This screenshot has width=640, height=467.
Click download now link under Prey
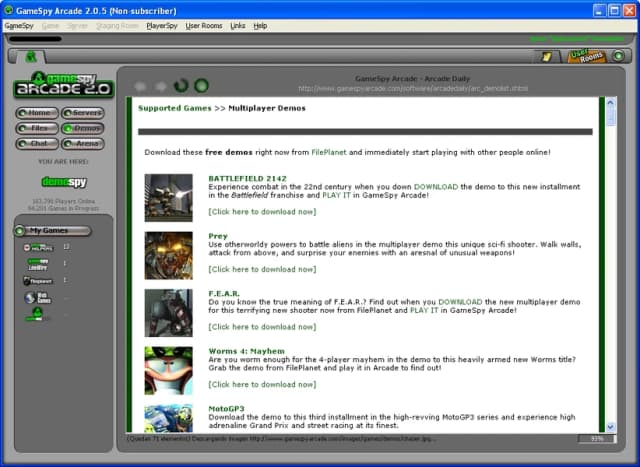point(262,269)
